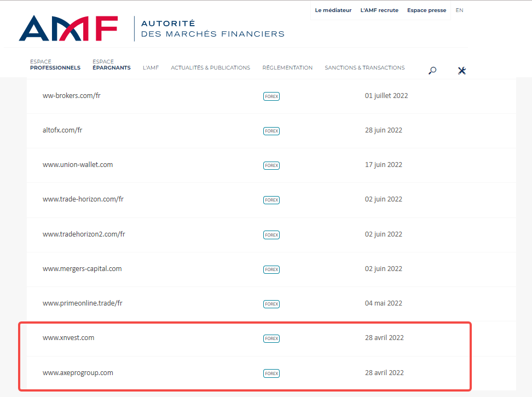Open Le médiateur link
The image size is (532, 397).
[x=333, y=10]
